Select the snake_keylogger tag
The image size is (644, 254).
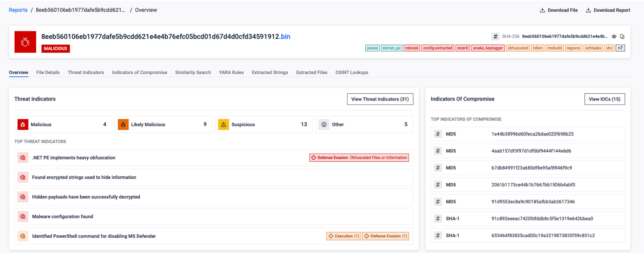(x=488, y=48)
